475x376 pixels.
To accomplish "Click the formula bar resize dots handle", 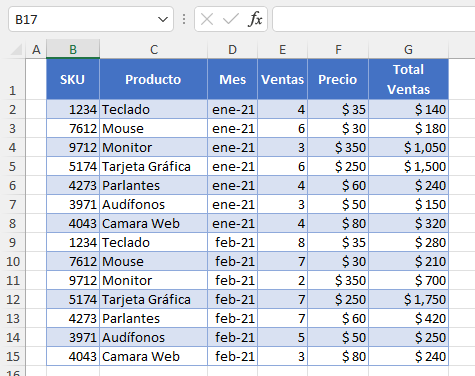I will coord(184,19).
